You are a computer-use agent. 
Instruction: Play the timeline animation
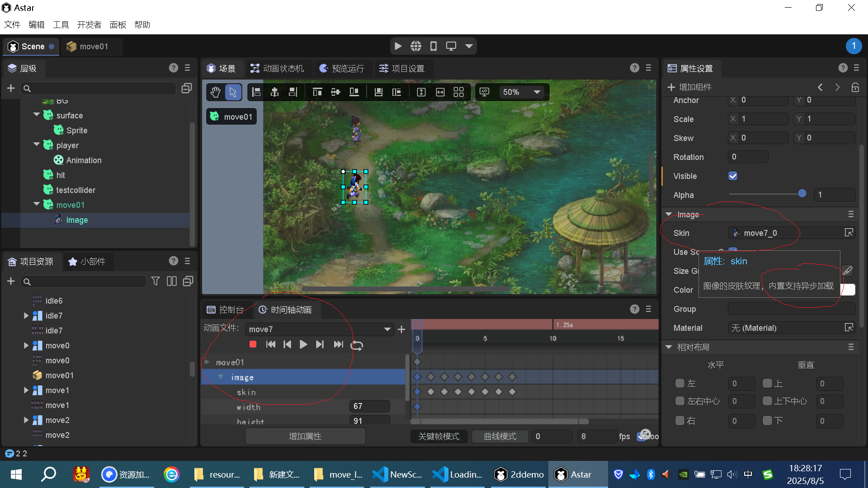click(303, 344)
